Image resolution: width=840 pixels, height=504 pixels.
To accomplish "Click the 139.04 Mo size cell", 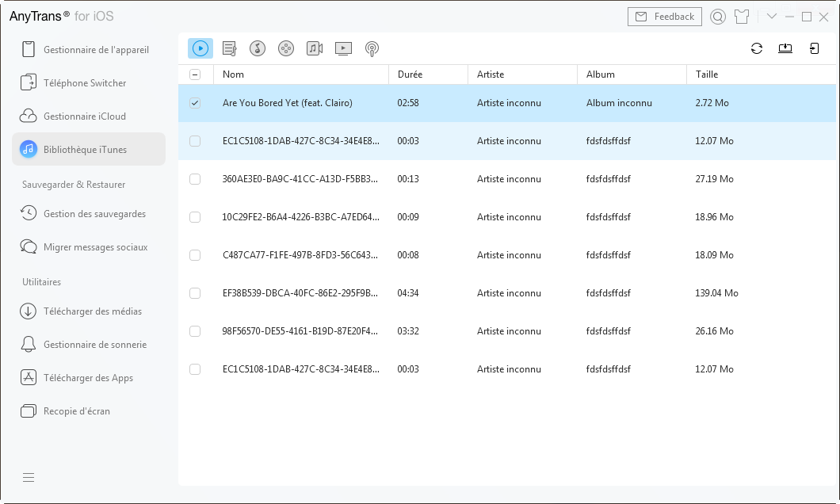I will [x=716, y=293].
